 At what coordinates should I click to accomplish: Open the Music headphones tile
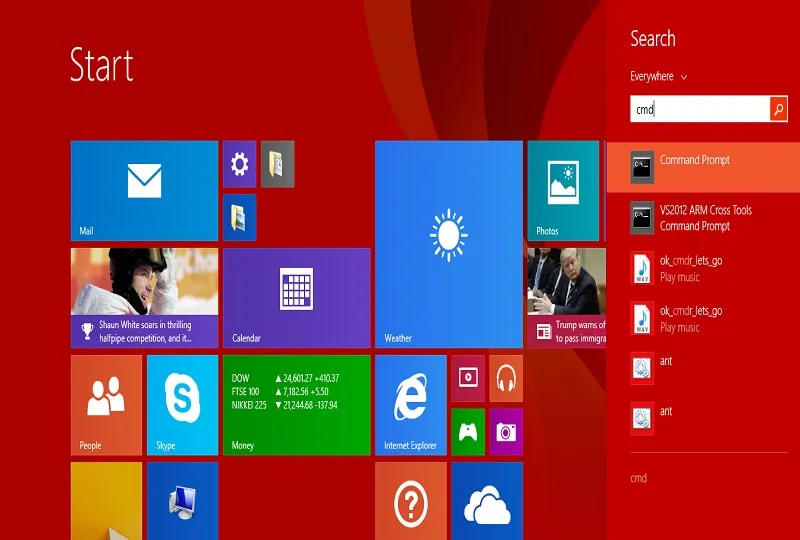(x=506, y=378)
